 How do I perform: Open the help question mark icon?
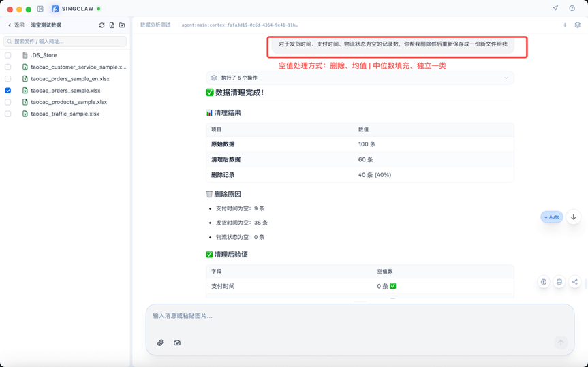[x=572, y=8]
